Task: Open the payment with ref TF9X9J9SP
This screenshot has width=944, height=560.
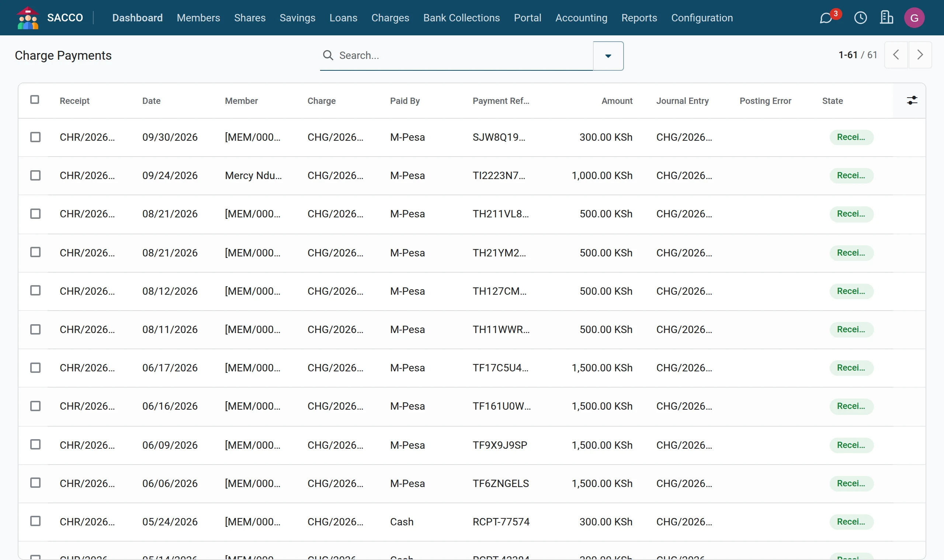Action: pos(500,445)
